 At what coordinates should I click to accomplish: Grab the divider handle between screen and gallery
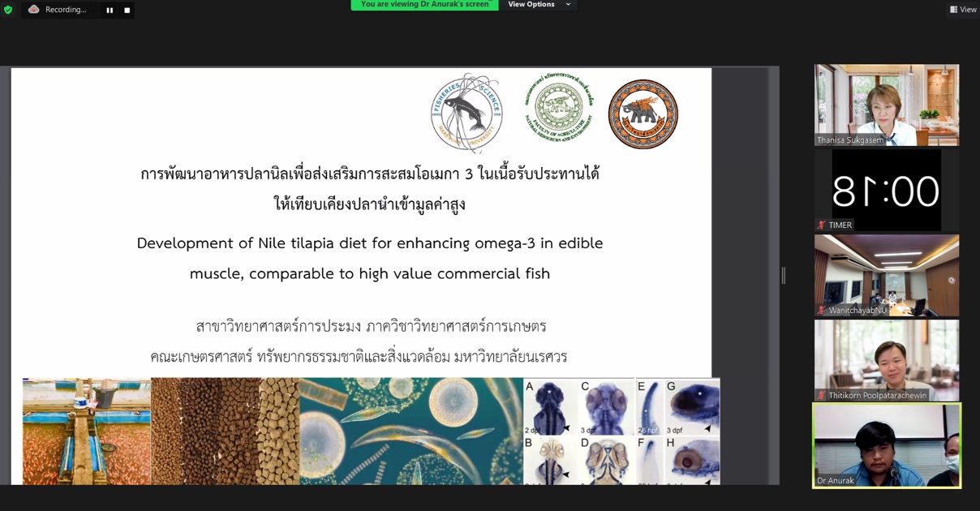click(x=783, y=276)
